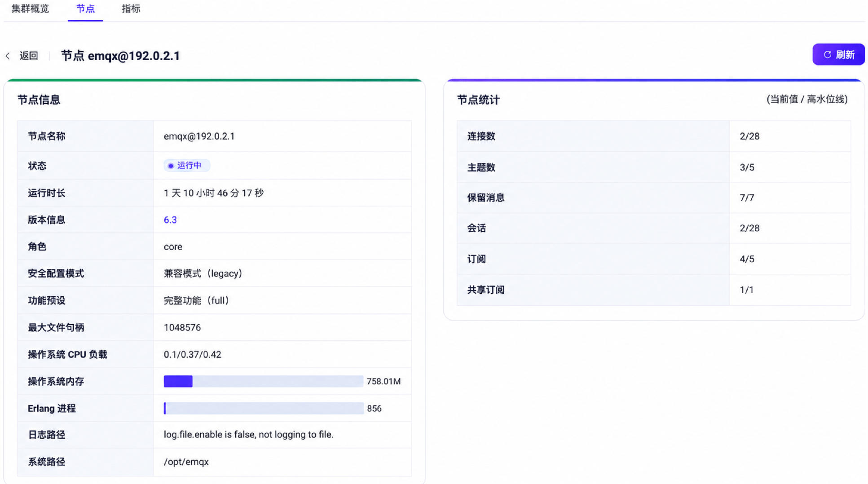This screenshot has height=484, width=868.
Task: Open the 集群概览 tab
Action: click(x=30, y=9)
